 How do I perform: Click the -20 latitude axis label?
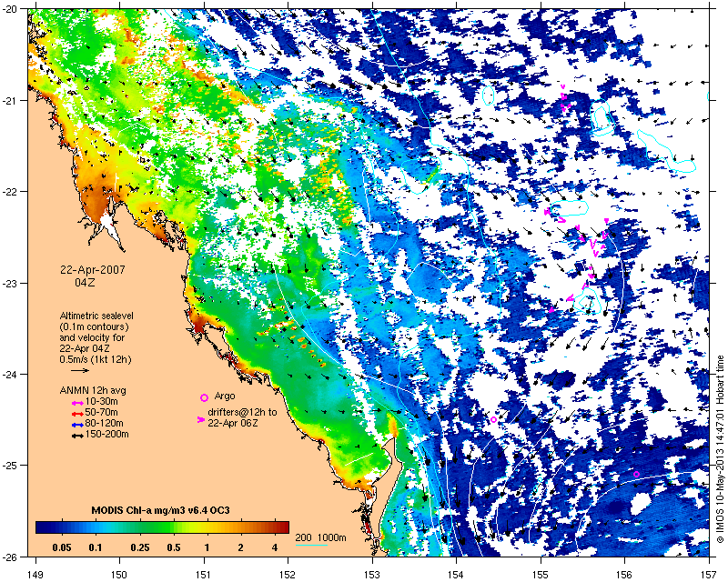[10, 9]
